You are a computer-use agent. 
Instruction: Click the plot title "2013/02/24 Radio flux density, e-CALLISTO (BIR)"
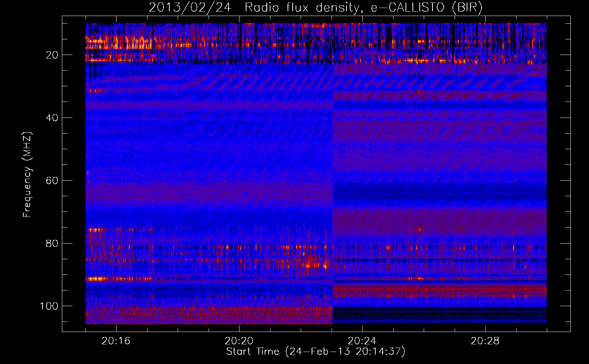coord(316,7)
